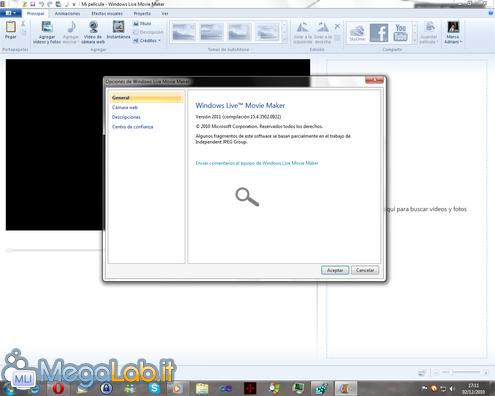The image size is (495, 396).
Task: Click the storyboard area to browse videos
Action: pos(407,209)
